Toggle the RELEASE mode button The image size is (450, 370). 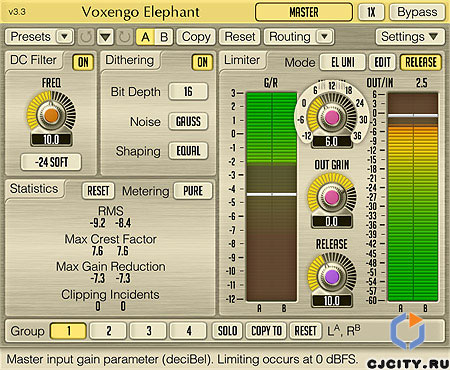point(421,62)
